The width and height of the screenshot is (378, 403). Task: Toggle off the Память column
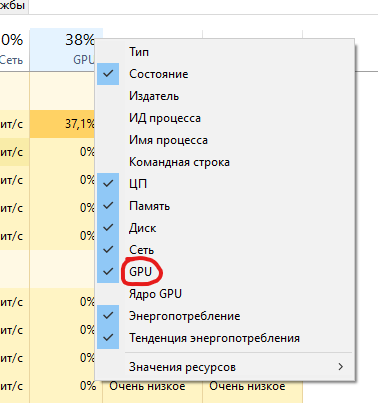225,206
